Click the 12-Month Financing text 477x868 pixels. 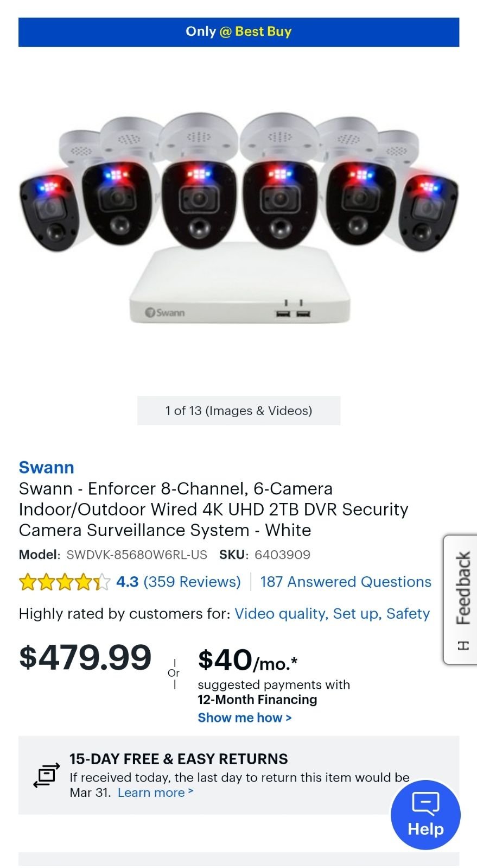257,700
